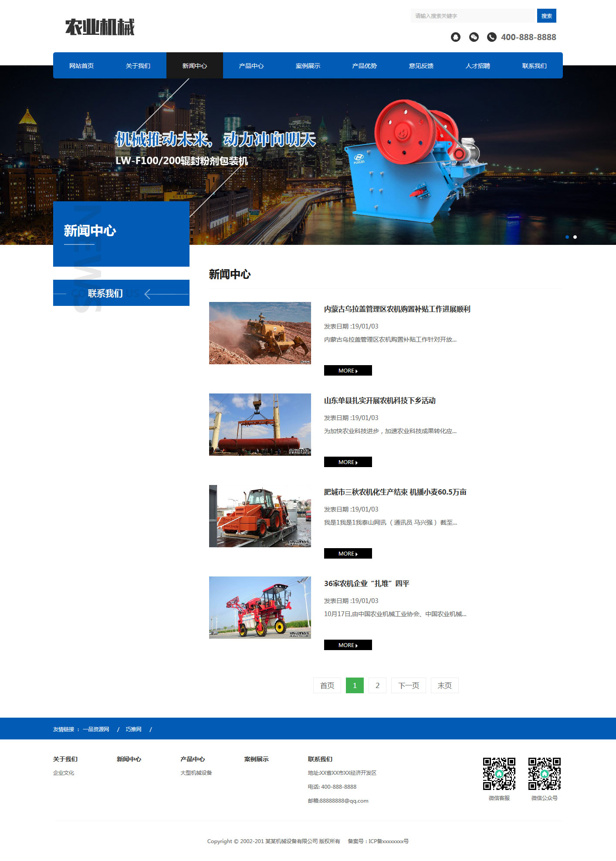Click the 农业机械 site logo
The height and width of the screenshot is (861, 616).
click(100, 27)
